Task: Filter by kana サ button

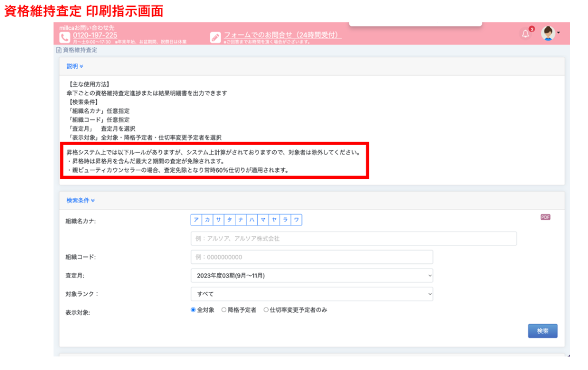Action: tap(218, 220)
